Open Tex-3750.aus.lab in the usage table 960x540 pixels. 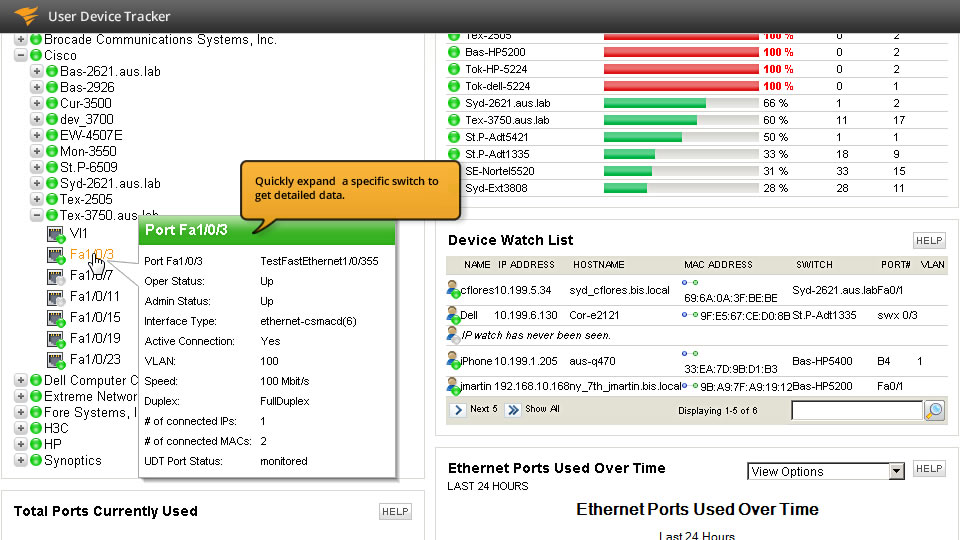[x=507, y=120]
